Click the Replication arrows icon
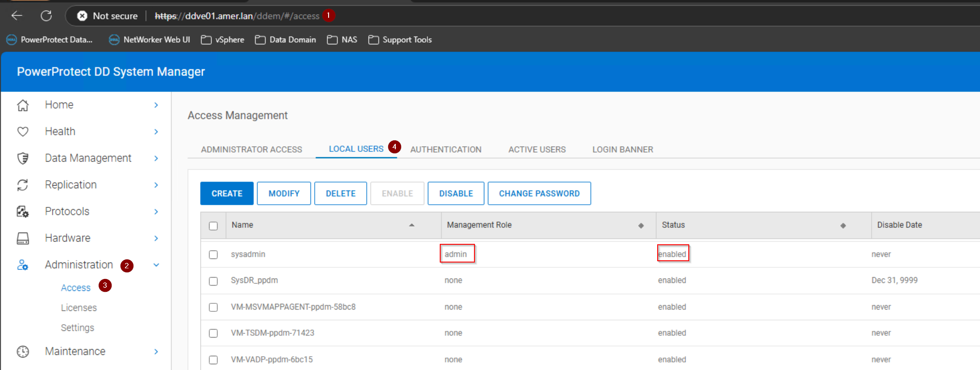The height and width of the screenshot is (370, 980). (x=23, y=185)
